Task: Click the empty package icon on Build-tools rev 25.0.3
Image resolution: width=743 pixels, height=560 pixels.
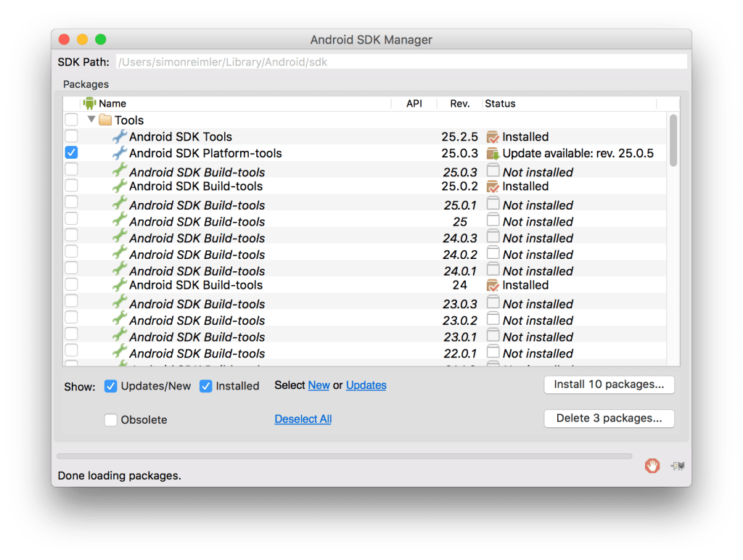Action: click(x=493, y=171)
